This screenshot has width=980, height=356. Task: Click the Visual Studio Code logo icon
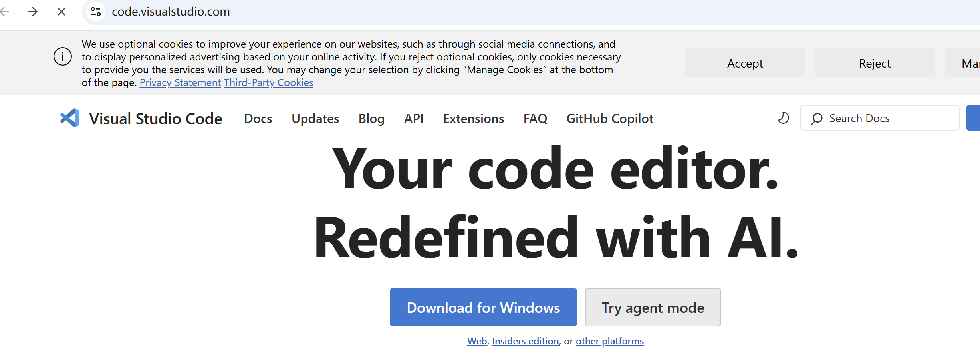tap(70, 118)
